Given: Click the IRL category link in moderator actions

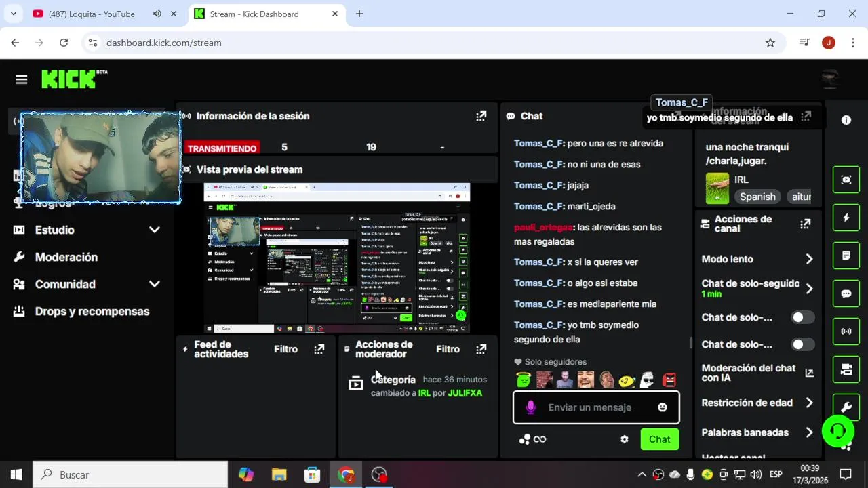Looking at the screenshot, I should (x=425, y=392).
